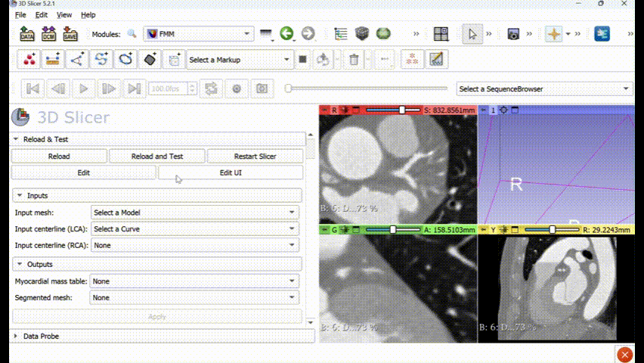644x363 pixels.
Task: Click the sequence frame slider handle
Action: point(288,88)
